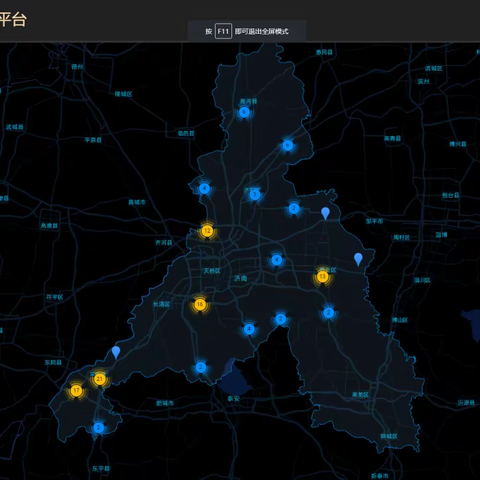
Task: Click blue 2 cluster right of the 3 cluster
Action: 294,209
